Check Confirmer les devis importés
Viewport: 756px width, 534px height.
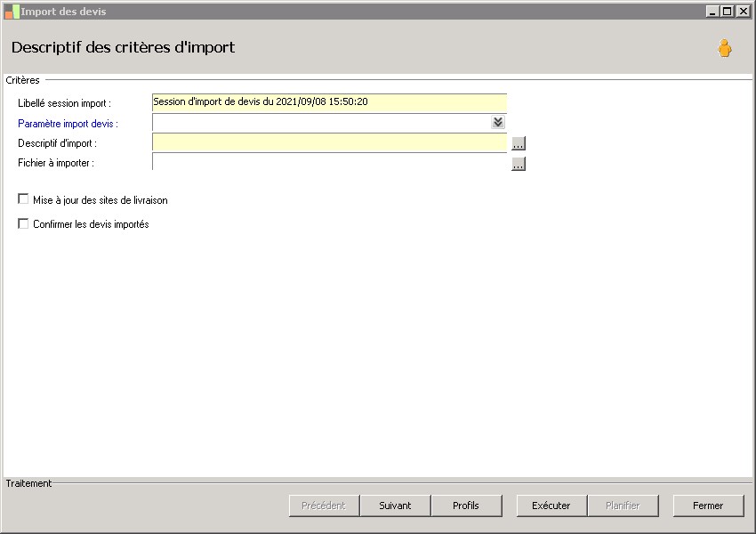tap(23, 223)
